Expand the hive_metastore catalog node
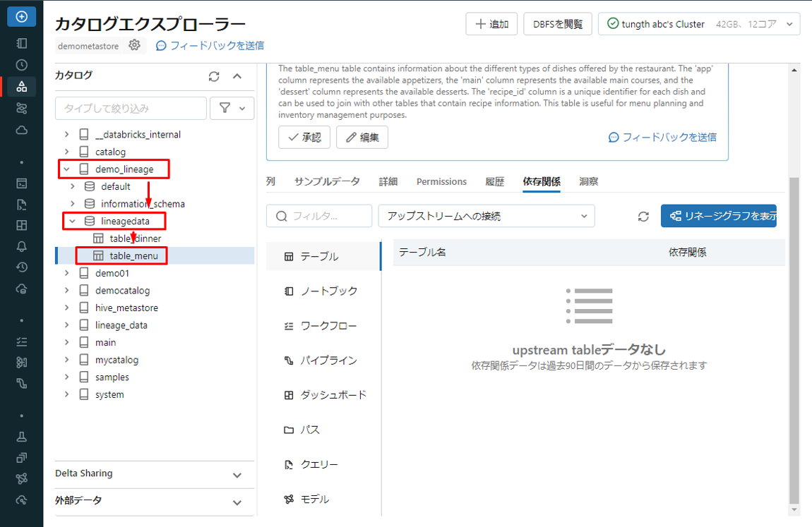 tap(67, 308)
